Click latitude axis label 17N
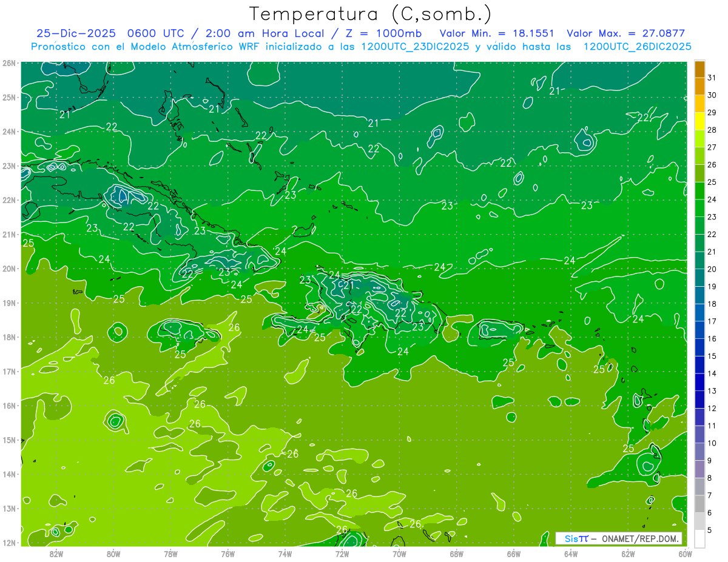The image size is (728, 562). [x=8, y=371]
